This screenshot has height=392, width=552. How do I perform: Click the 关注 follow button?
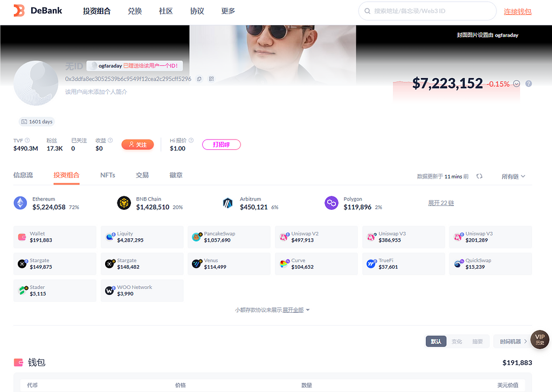[x=137, y=145]
